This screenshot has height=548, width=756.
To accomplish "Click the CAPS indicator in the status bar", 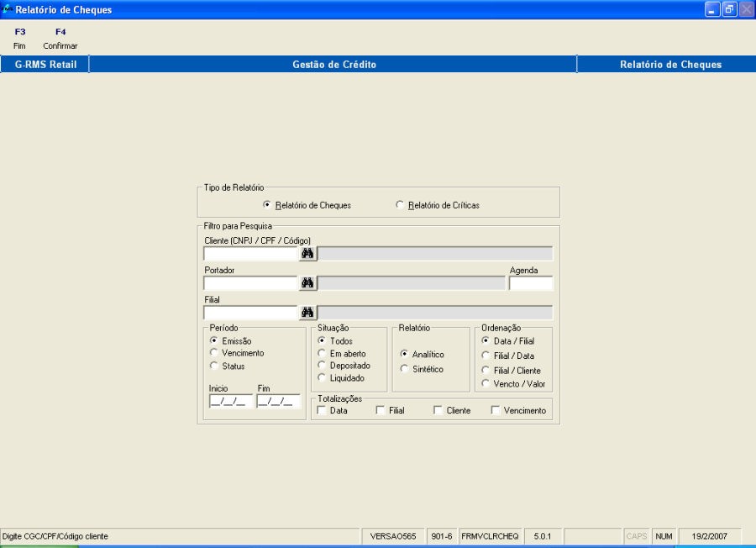I will [637, 536].
